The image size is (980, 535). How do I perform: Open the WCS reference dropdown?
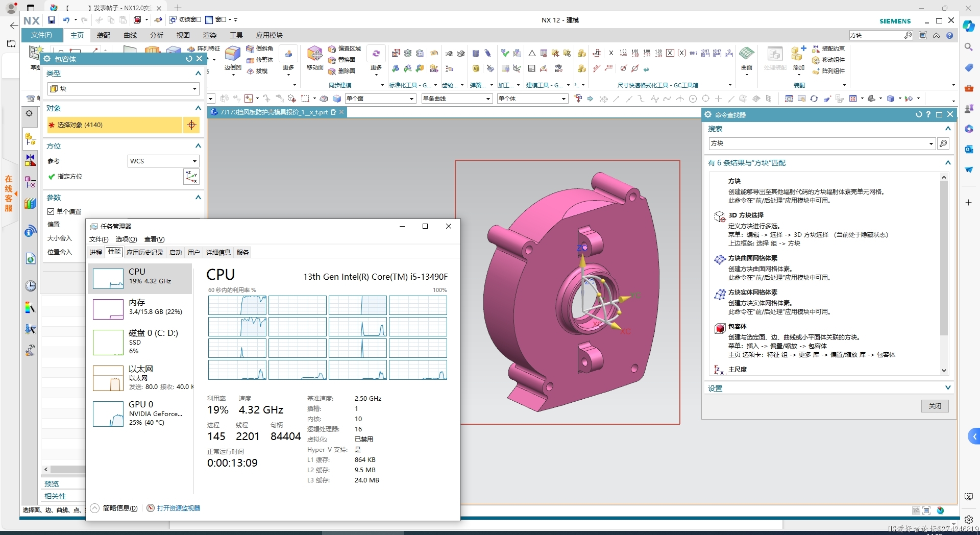pos(163,161)
